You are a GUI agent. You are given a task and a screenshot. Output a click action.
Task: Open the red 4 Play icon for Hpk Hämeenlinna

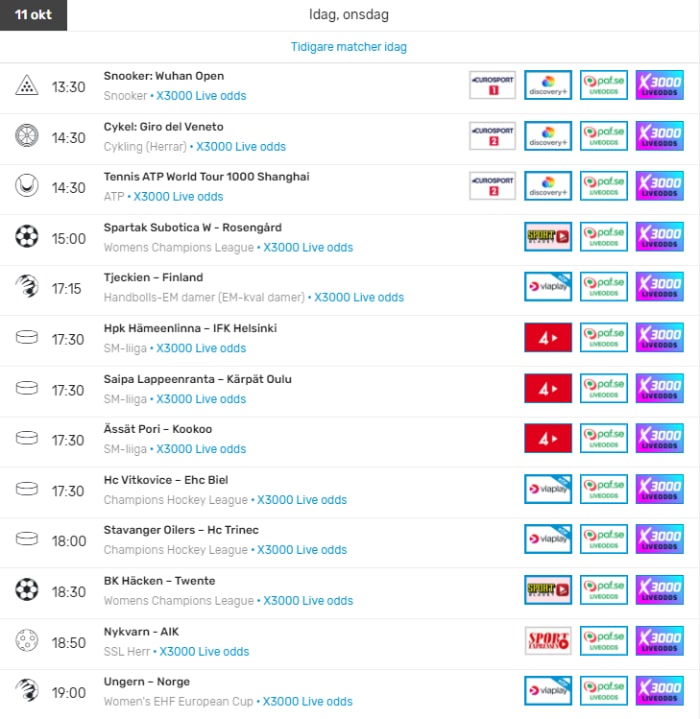[548, 337]
